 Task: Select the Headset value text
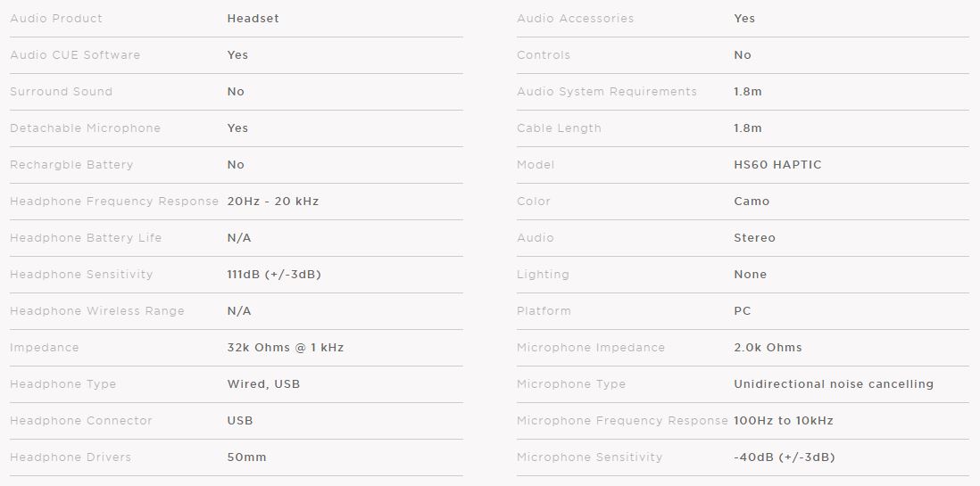point(253,19)
